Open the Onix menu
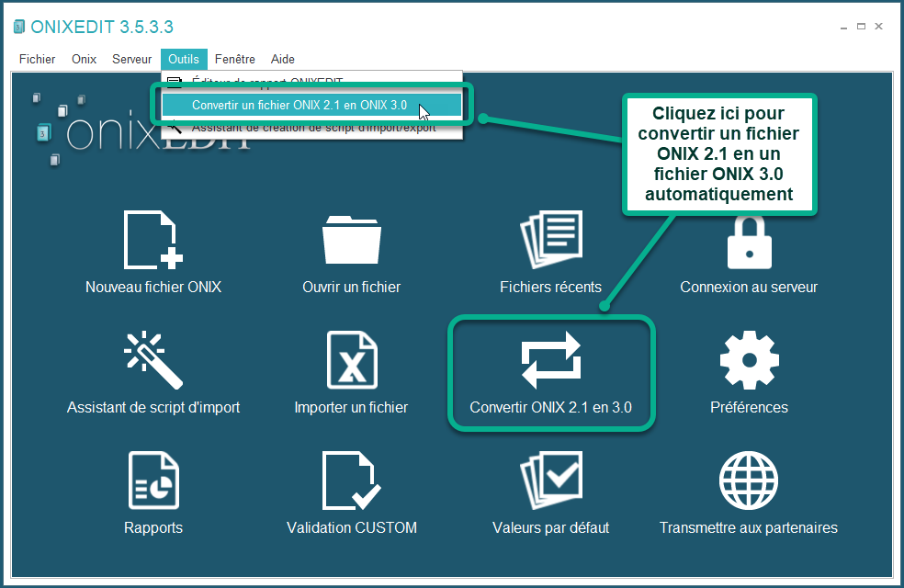Image resolution: width=904 pixels, height=588 pixels. (84, 59)
